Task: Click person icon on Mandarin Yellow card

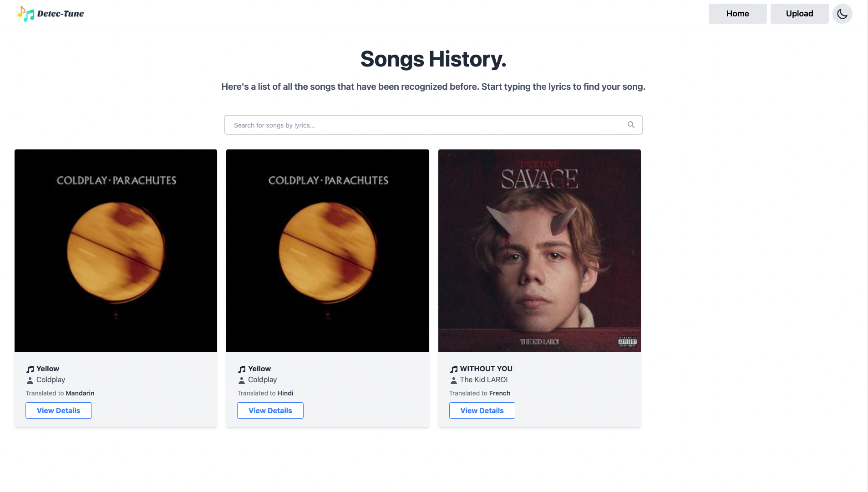Action: (x=30, y=380)
